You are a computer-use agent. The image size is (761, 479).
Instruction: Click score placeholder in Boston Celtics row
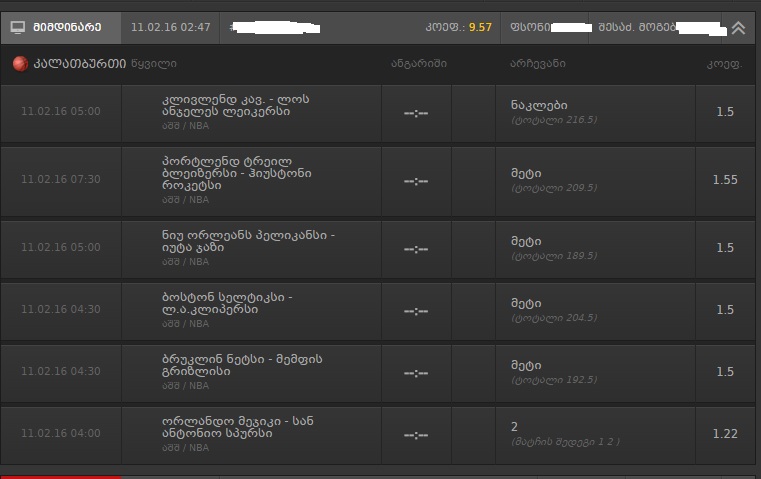pyautogui.click(x=416, y=312)
